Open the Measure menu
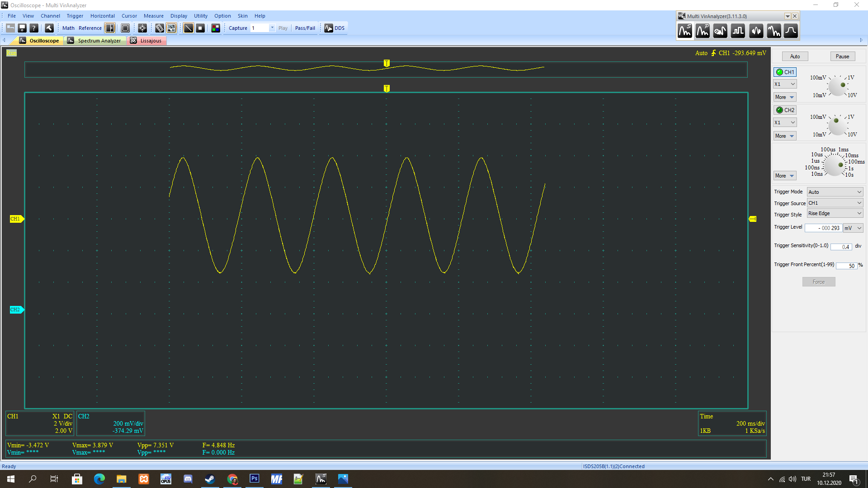 (153, 16)
